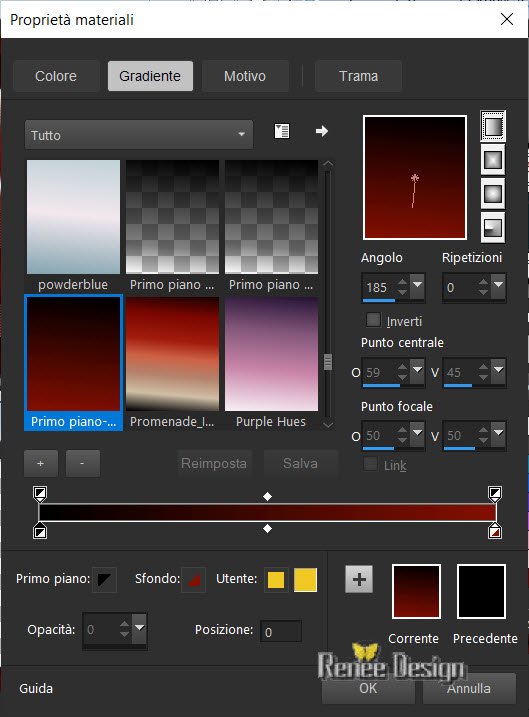Click the Precedente black swatch
Viewport: 529px width, 717px height.
click(481, 591)
